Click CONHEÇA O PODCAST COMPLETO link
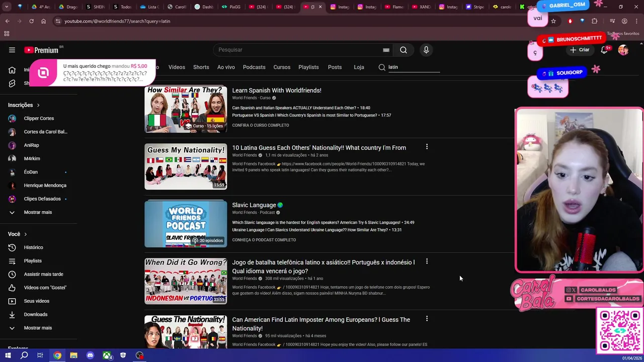This screenshot has height=362, width=644. 264,240
